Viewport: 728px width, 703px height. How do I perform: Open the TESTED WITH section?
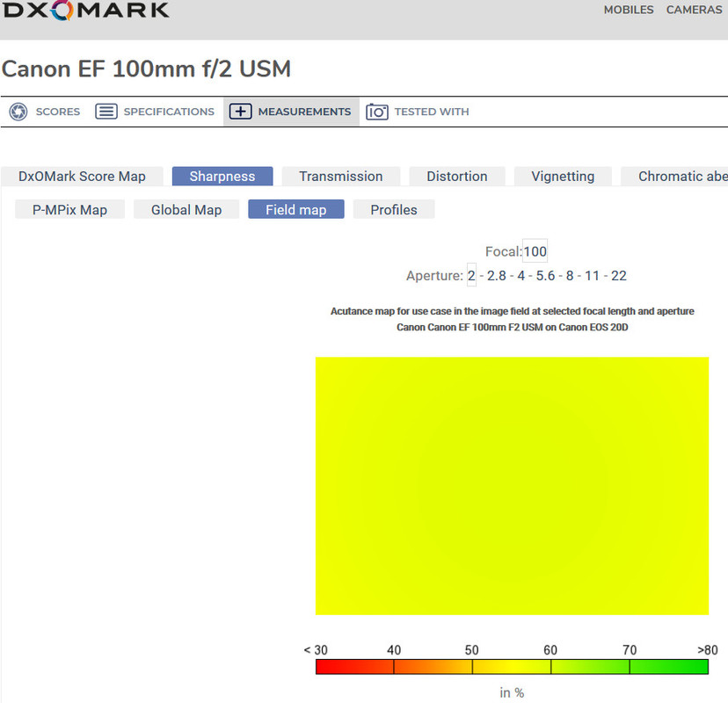[432, 112]
